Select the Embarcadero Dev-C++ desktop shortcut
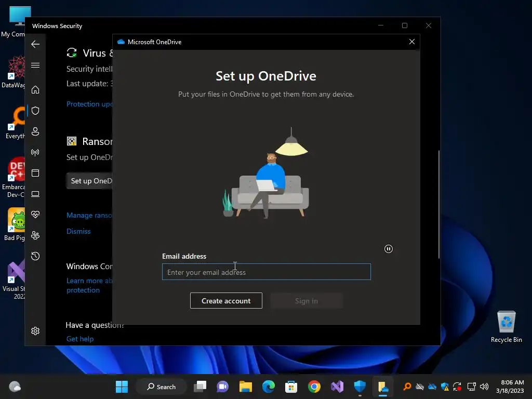Viewport: 532px width, 399px height. click(x=14, y=178)
